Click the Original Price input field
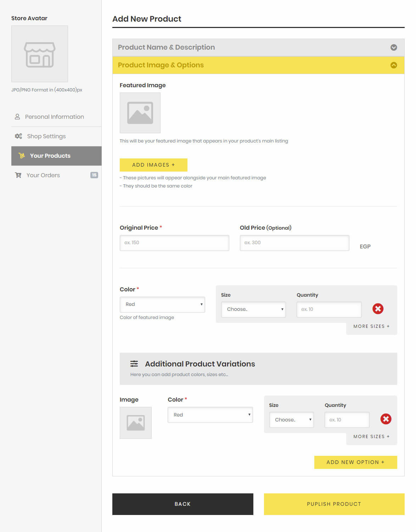 tap(174, 243)
